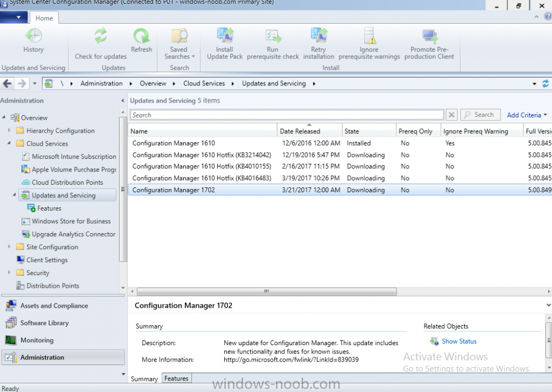This screenshot has width=552, height=392.
Task: Open Saved Searches in the ribbon
Action: [179, 44]
